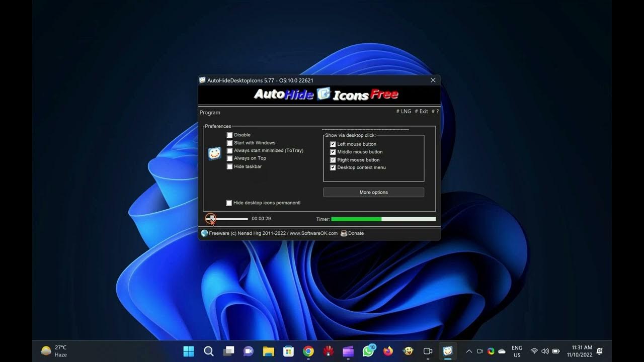Click the title bar text AutoHideDesktopIcons 5.77
644x362 pixels.
tap(240, 80)
